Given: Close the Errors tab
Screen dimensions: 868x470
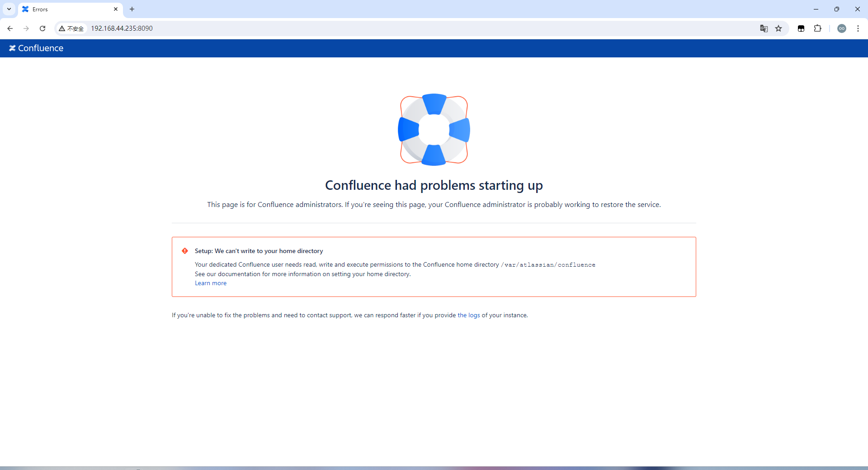Looking at the screenshot, I should point(116,9).
